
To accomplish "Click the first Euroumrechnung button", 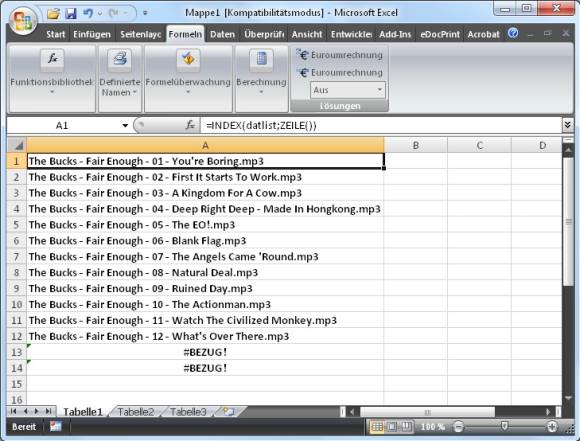I will pyautogui.click(x=340, y=55).
